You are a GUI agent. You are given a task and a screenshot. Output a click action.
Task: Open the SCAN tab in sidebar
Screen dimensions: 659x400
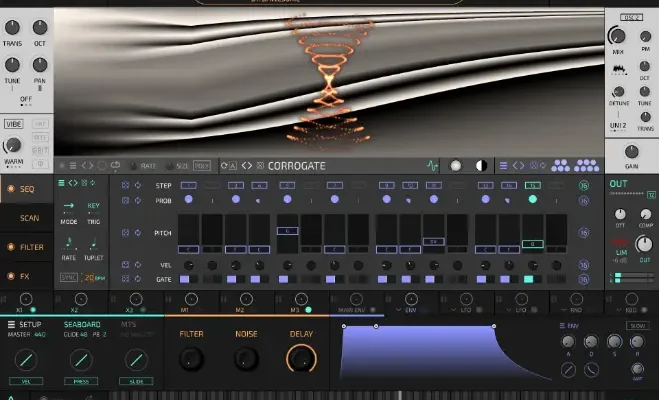(30, 216)
